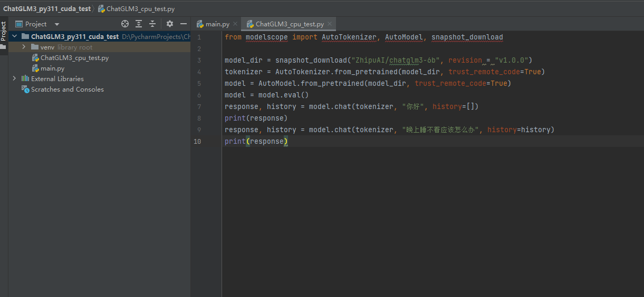Image resolution: width=644 pixels, height=297 pixels.
Task: Click ChatGLM3_py311_cuda_test in breadcrumb bar
Action: (x=47, y=9)
